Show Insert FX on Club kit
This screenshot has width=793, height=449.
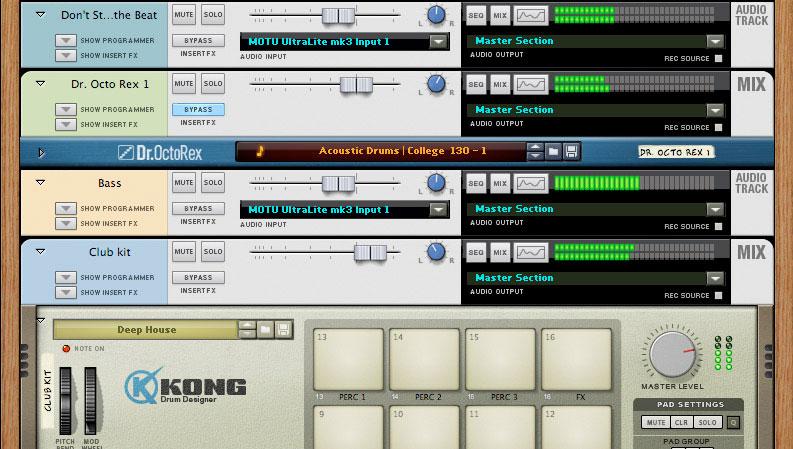tap(66, 292)
